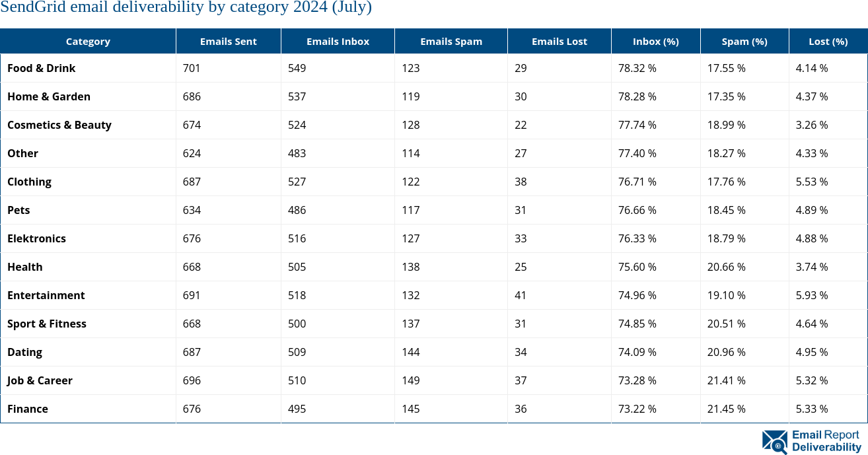Click the 78.28 % inbox value
The height and width of the screenshot is (455, 868).
(637, 96)
